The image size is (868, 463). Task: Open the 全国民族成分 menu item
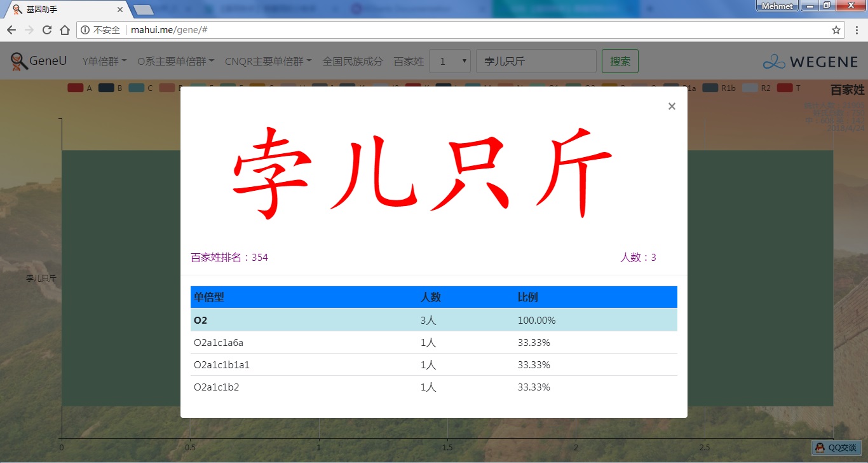[353, 62]
